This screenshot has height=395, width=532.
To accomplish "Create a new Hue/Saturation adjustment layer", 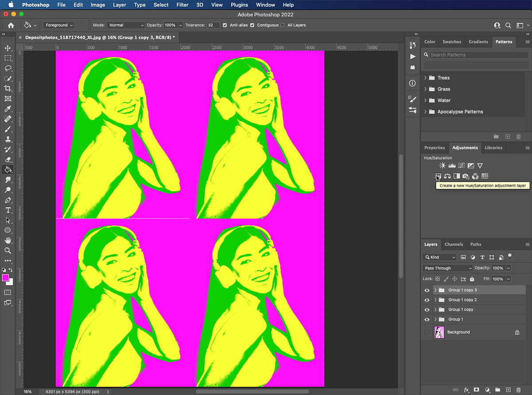I will coord(438,176).
